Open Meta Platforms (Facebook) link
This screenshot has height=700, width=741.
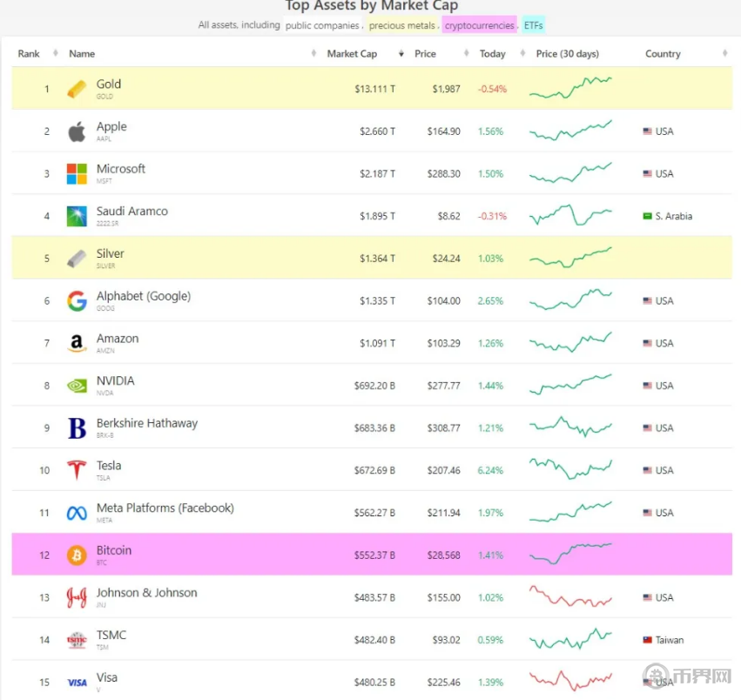165,508
